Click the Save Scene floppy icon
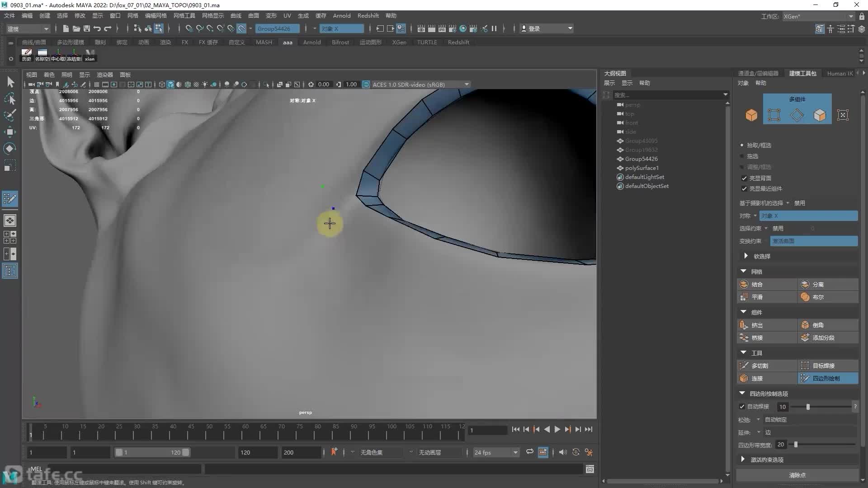868x488 pixels. point(87,28)
